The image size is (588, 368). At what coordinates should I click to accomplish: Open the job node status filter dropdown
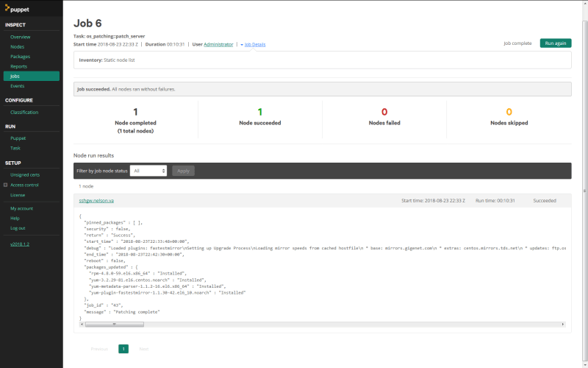pos(148,171)
